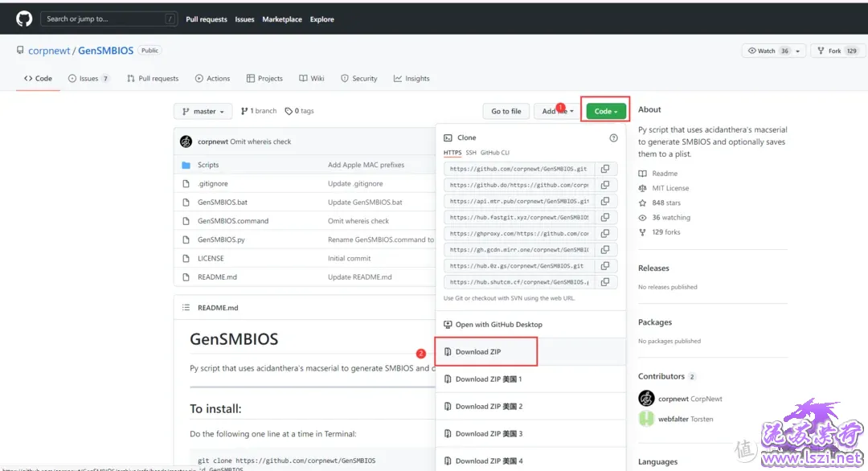This screenshot has width=868, height=471.
Task: Copy the github.do mirror clone URL
Action: pos(605,185)
